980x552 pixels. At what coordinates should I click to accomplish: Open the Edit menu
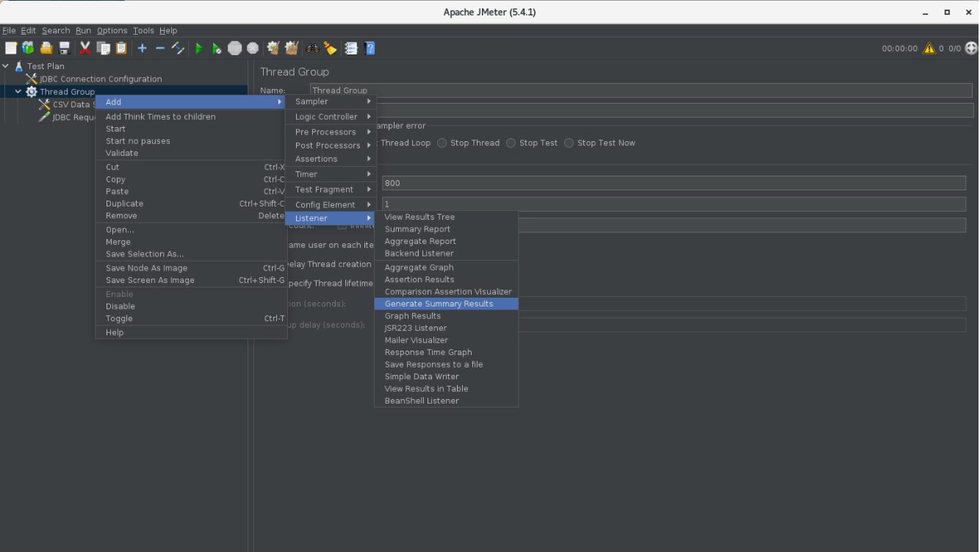tap(28, 31)
